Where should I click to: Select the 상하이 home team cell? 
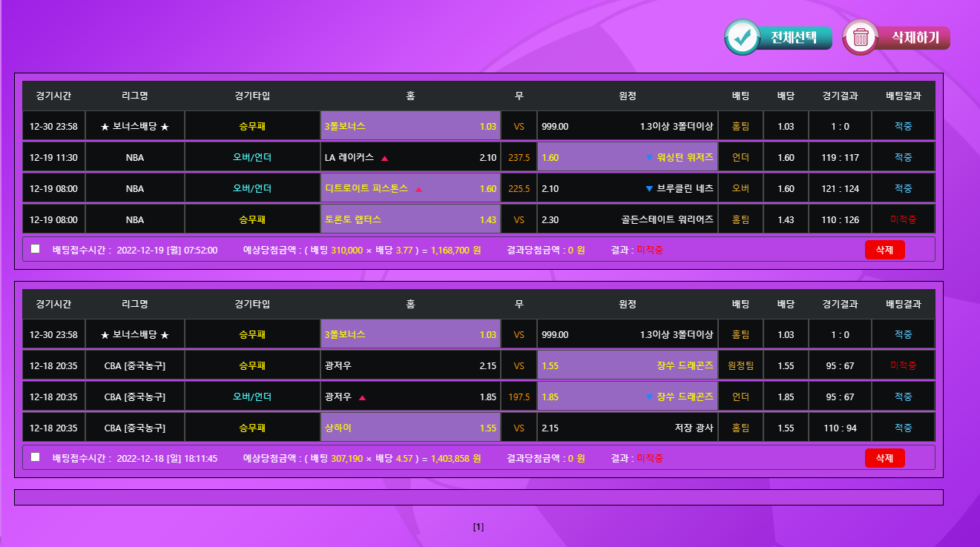(410, 428)
